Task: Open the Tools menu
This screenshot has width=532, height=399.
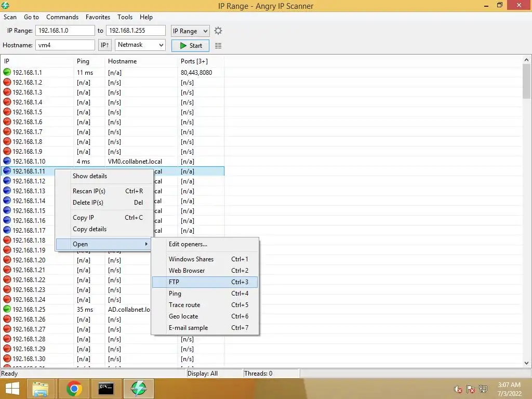Action: (125, 17)
